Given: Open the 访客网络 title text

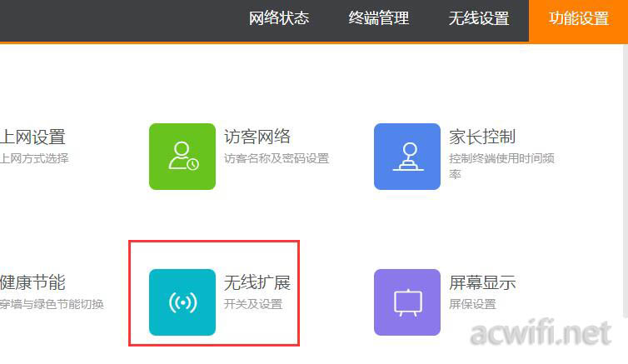Looking at the screenshot, I should click(257, 137).
